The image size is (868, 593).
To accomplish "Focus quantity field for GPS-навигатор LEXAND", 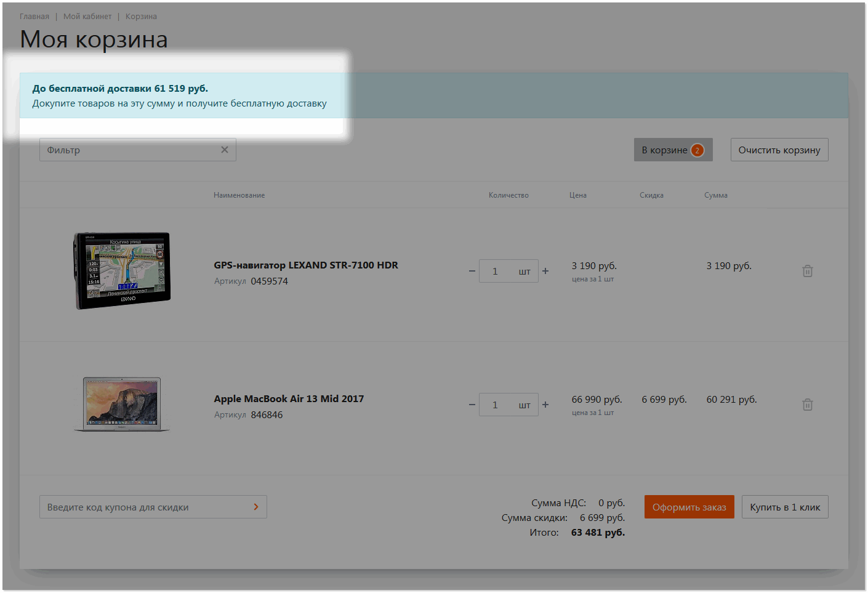I will point(508,271).
